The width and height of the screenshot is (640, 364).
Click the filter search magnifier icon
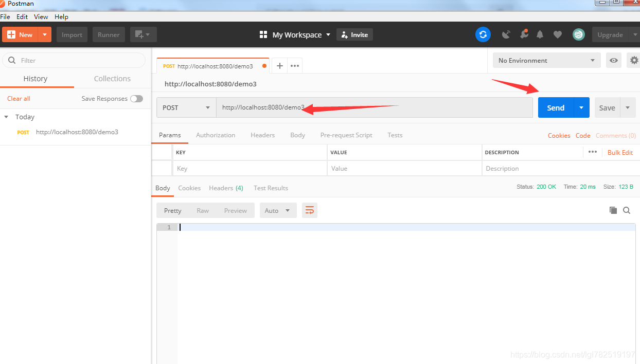tap(11, 60)
